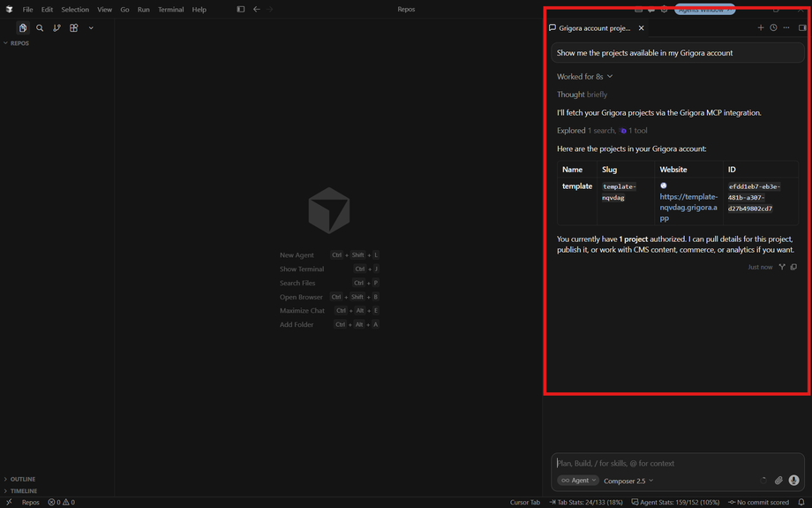Open the Extensions view icon
The width and height of the screenshot is (812, 508).
(74, 28)
